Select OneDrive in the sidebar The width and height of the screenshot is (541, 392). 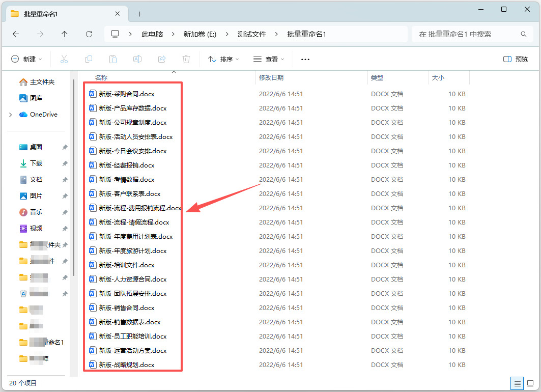[x=38, y=114]
